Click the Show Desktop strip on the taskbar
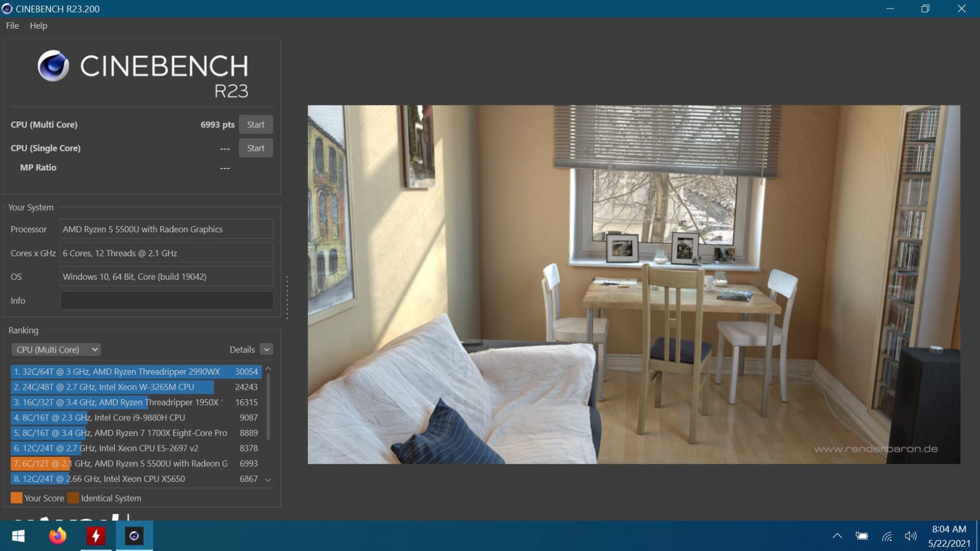Image resolution: width=980 pixels, height=551 pixels. 978,536
